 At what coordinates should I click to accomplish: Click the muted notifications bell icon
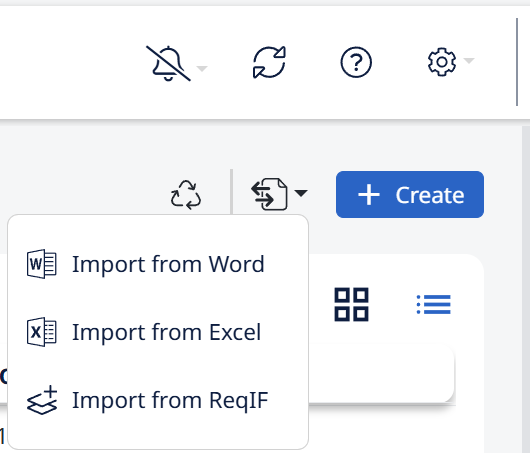point(168,63)
